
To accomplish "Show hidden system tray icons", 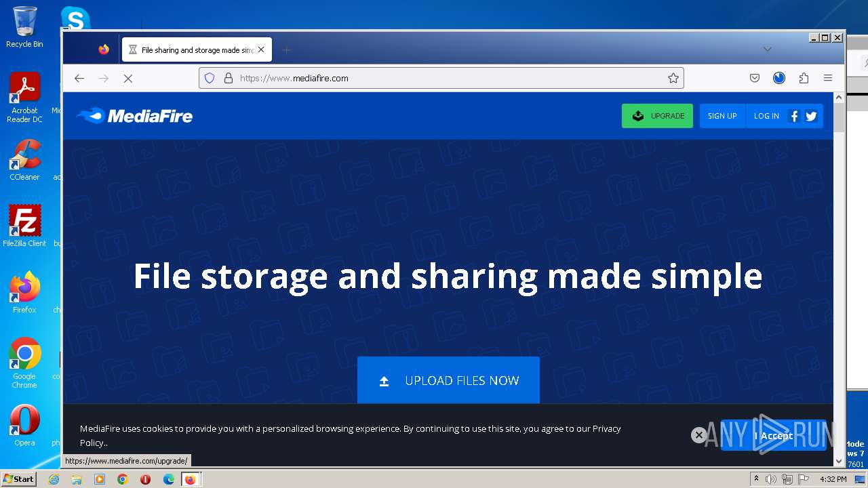I will tap(756, 479).
